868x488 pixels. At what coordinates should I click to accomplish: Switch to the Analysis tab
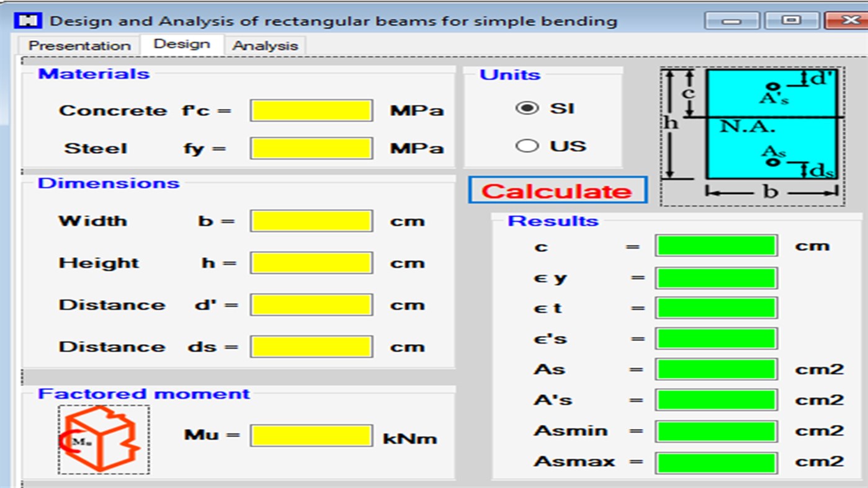pyautogui.click(x=265, y=45)
